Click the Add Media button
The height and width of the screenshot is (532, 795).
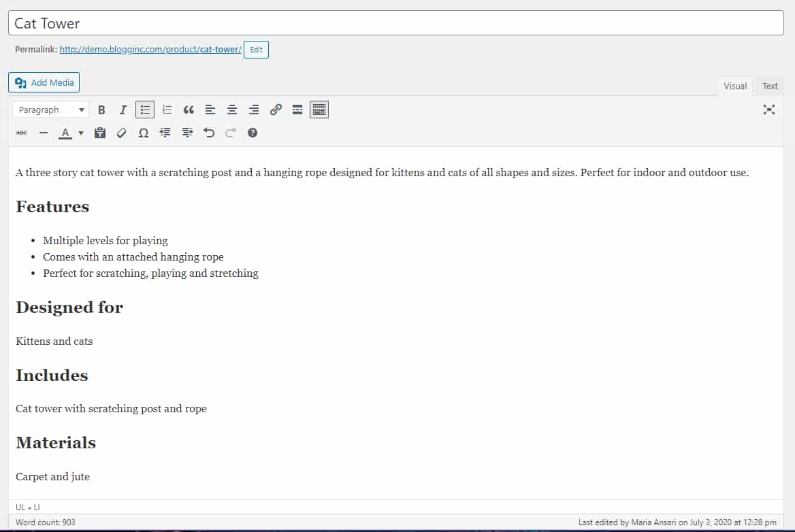(44, 82)
